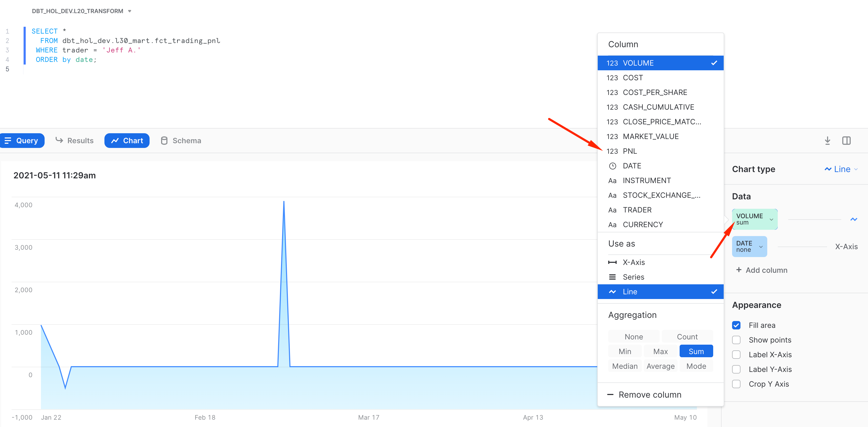Click the plus icon for Add column
The width and height of the screenshot is (868, 427).
739,270
